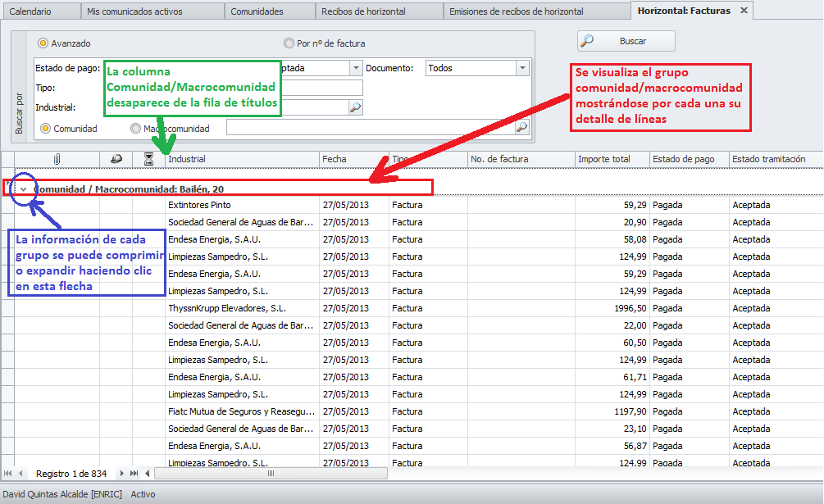Click the hourglass column header icon
The image size is (824, 504).
click(x=148, y=159)
